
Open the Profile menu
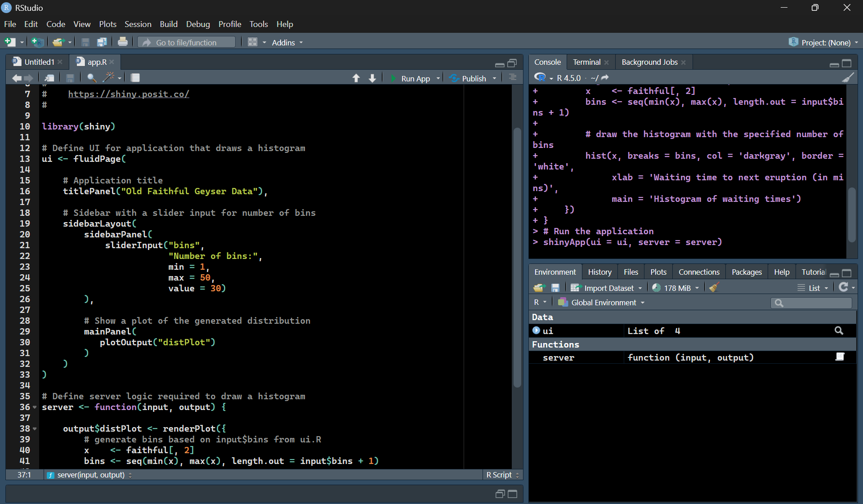[230, 24]
